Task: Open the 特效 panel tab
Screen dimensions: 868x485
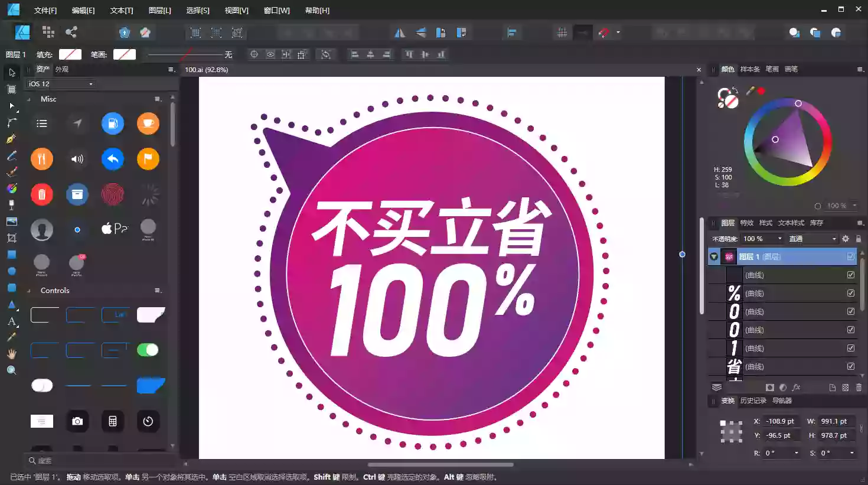Action: click(x=746, y=223)
